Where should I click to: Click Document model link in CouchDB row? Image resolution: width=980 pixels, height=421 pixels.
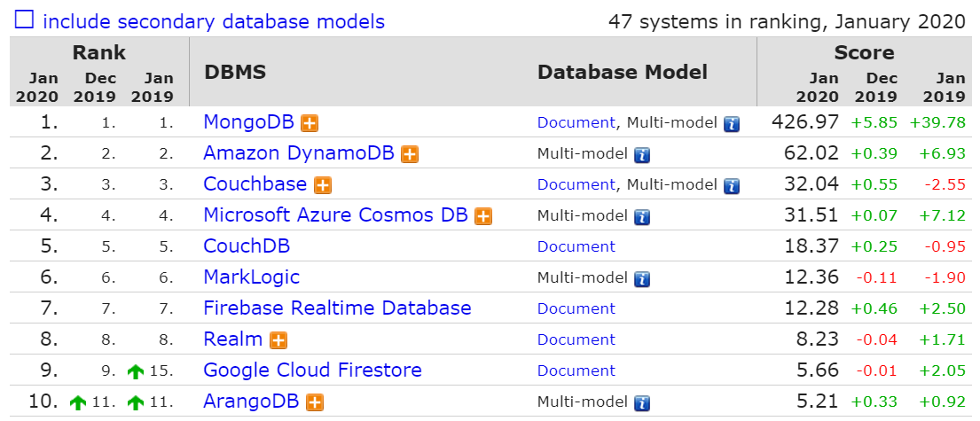(576, 247)
